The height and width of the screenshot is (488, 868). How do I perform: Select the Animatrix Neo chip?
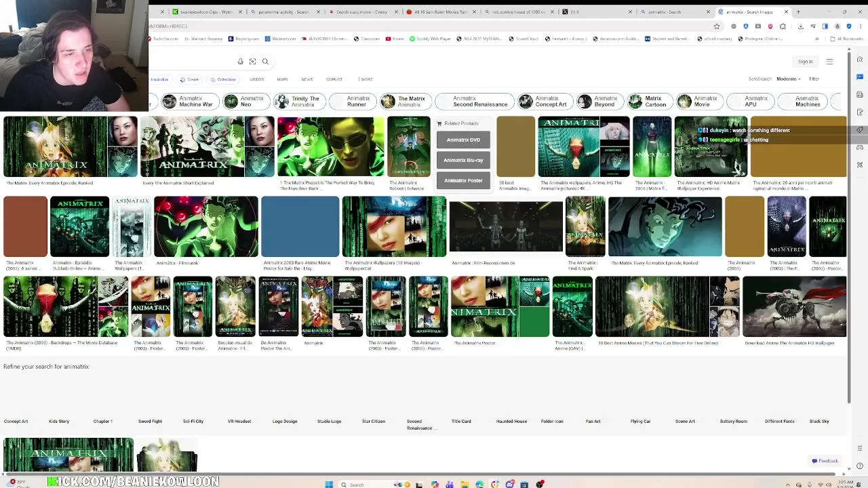[x=245, y=102]
